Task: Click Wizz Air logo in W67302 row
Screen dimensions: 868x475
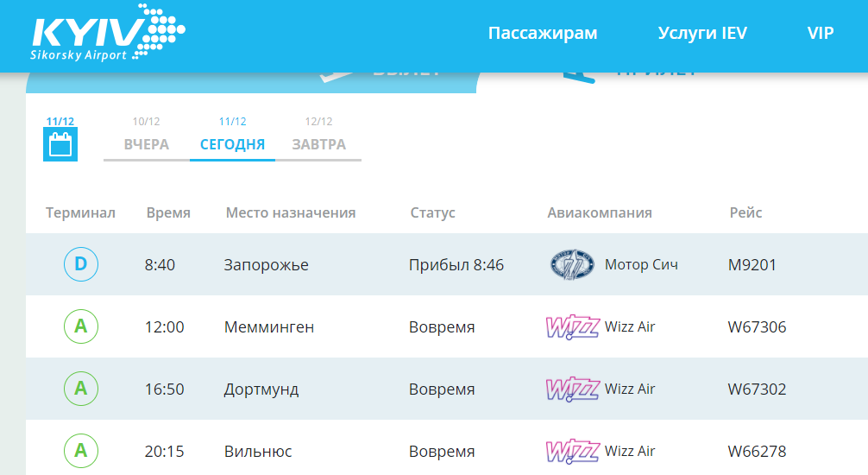Action: (x=572, y=389)
